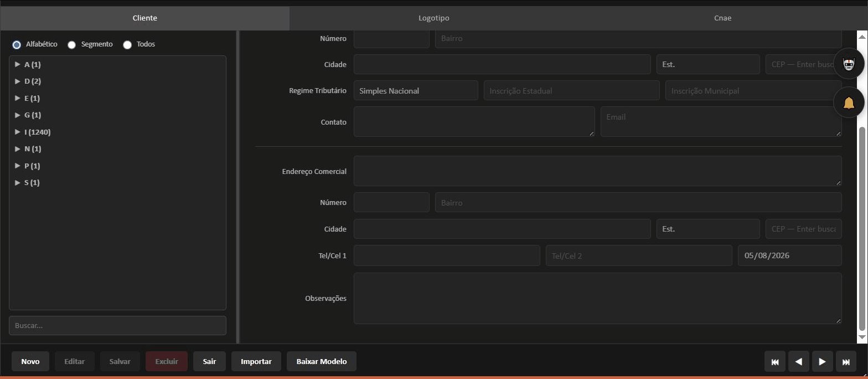Click the Inscrição Estadual field
868x379 pixels.
click(x=572, y=90)
